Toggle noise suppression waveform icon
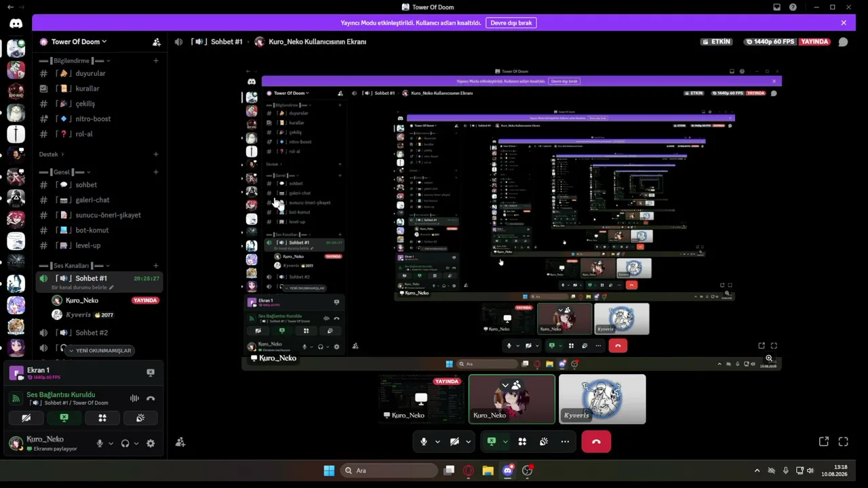The height and width of the screenshot is (488, 868). 134,399
